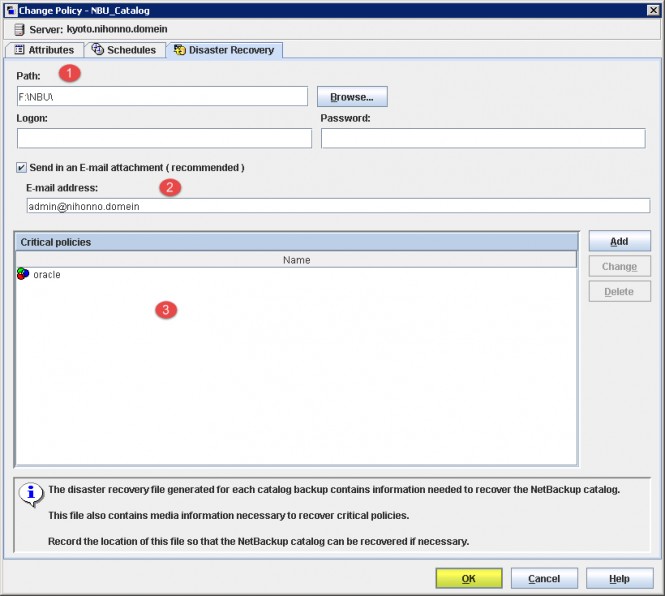Browse for the disaster recovery path
The height and width of the screenshot is (596, 665).
352,97
